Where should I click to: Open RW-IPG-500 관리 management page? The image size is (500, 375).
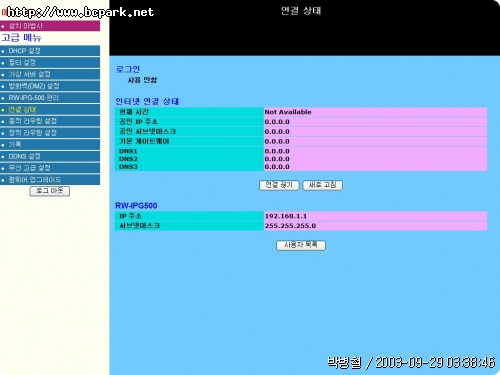tap(50, 98)
